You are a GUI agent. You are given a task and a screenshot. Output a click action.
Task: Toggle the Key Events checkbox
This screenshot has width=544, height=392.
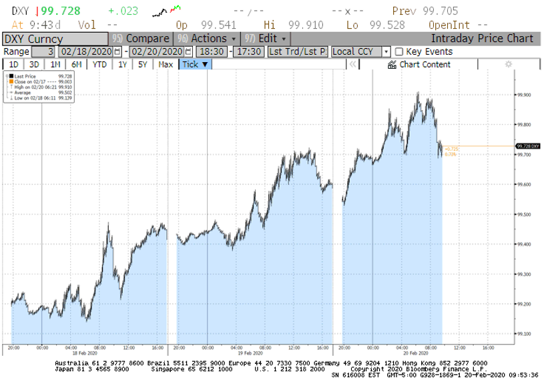tap(399, 51)
